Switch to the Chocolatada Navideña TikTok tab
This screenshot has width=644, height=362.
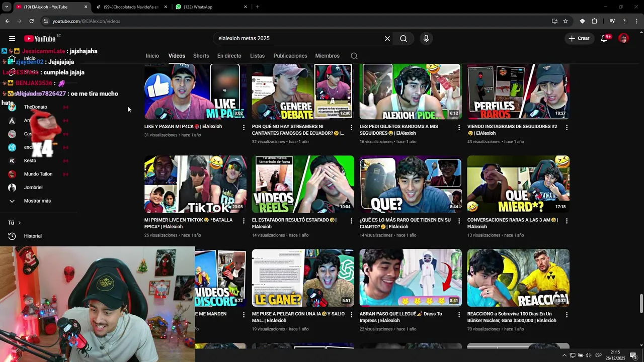click(131, 7)
